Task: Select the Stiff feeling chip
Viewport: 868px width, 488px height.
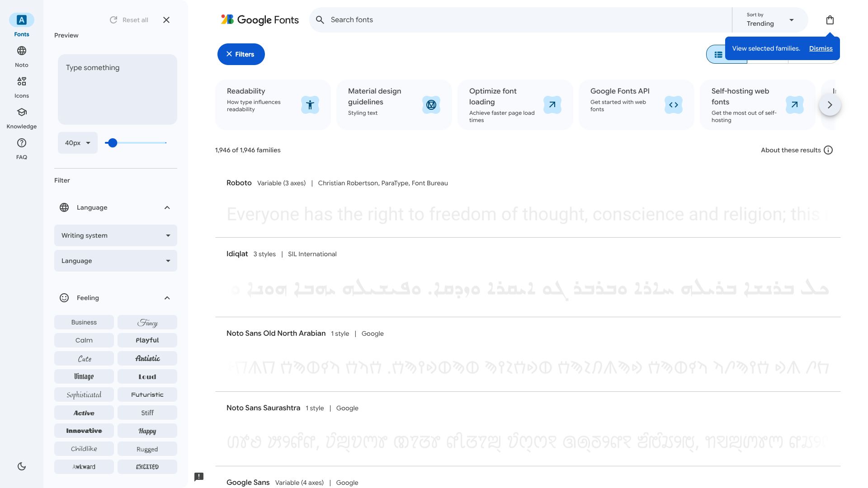Action: pyautogui.click(x=147, y=413)
